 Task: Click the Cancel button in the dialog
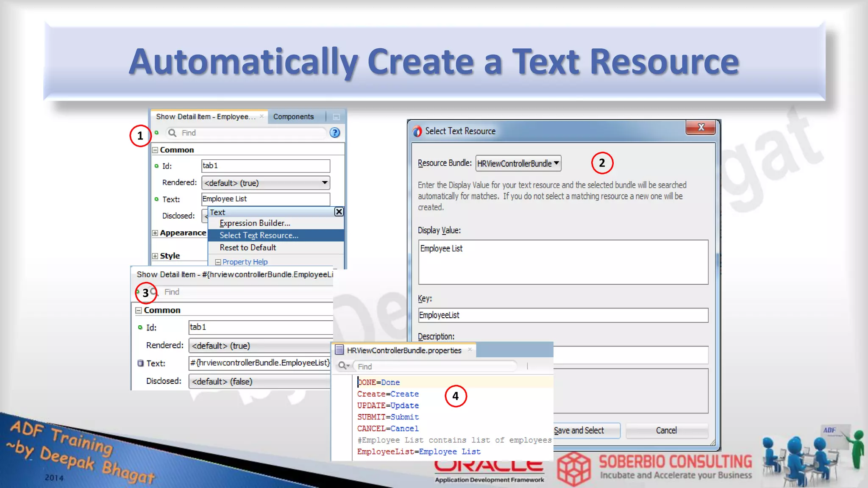666,430
